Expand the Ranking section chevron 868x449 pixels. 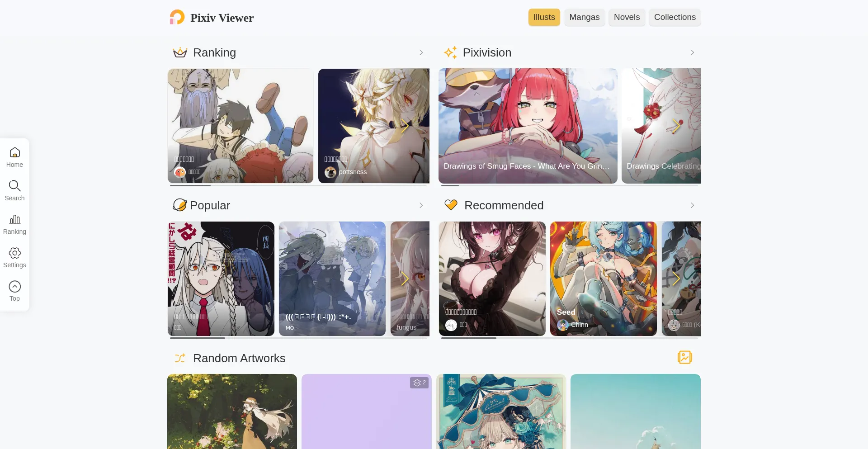[x=421, y=53]
